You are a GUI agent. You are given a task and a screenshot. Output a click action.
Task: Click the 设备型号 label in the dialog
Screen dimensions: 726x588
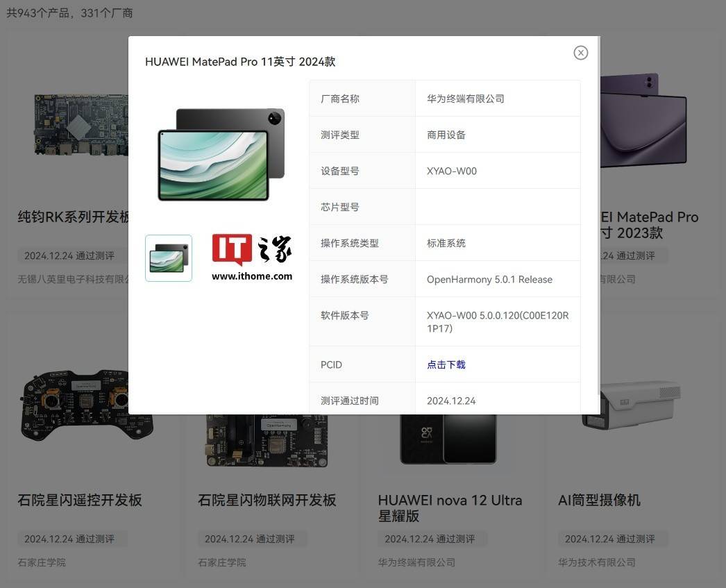340,171
